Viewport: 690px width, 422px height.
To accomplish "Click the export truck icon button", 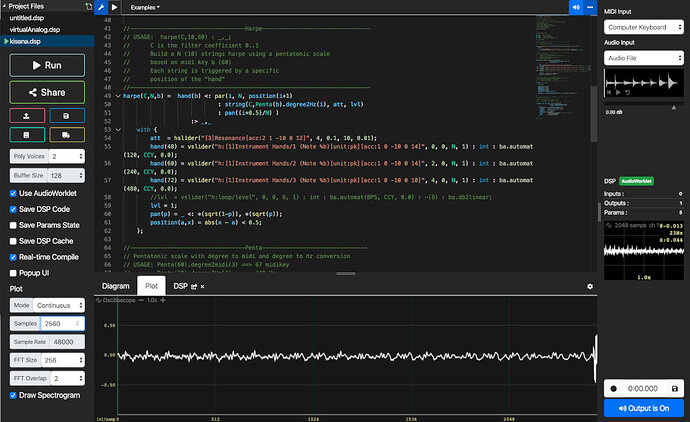I will pyautogui.click(x=66, y=134).
